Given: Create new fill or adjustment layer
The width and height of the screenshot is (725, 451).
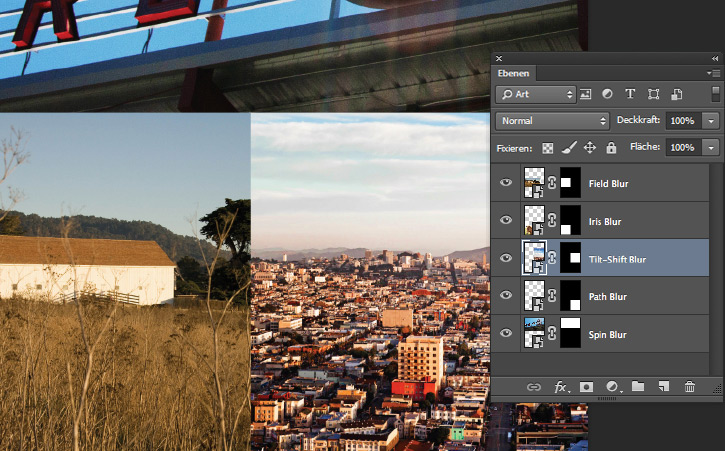Looking at the screenshot, I should 613,387.
